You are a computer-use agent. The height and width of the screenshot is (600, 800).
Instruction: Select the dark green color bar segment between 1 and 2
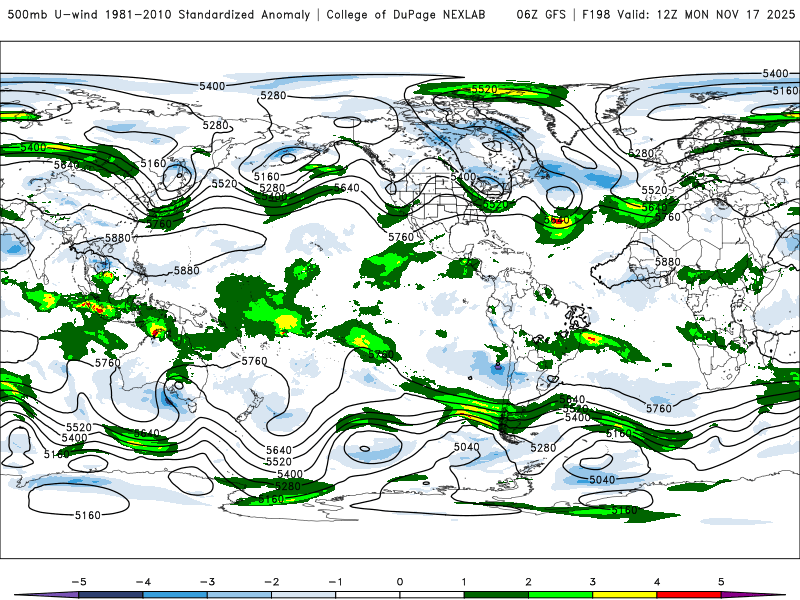click(x=496, y=595)
